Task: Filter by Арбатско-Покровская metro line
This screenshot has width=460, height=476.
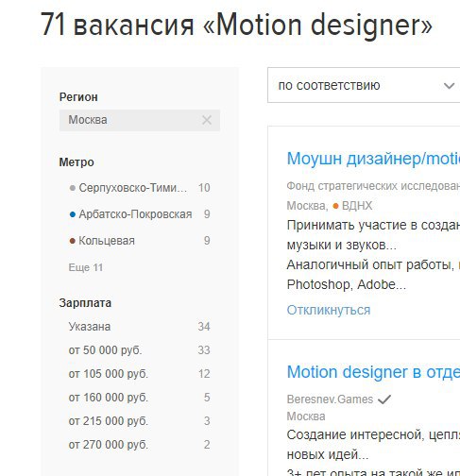Action: (x=135, y=214)
